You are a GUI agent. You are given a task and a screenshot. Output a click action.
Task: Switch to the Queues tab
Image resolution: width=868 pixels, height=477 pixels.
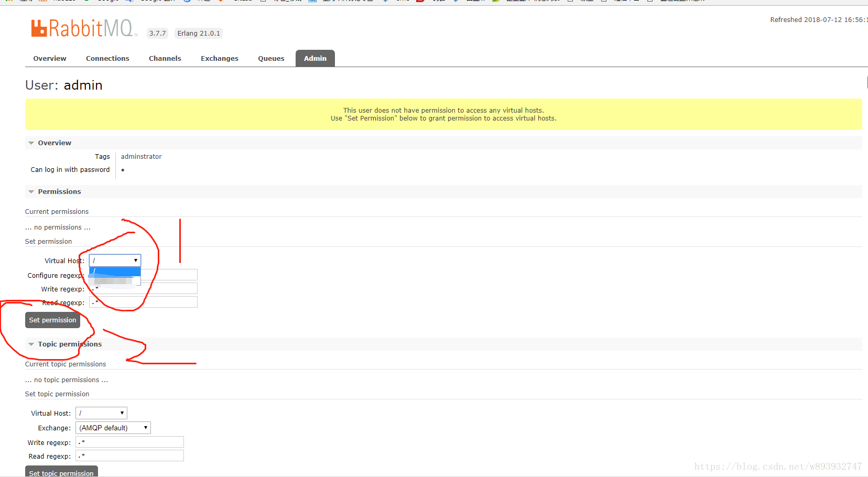pyautogui.click(x=271, y=58)
